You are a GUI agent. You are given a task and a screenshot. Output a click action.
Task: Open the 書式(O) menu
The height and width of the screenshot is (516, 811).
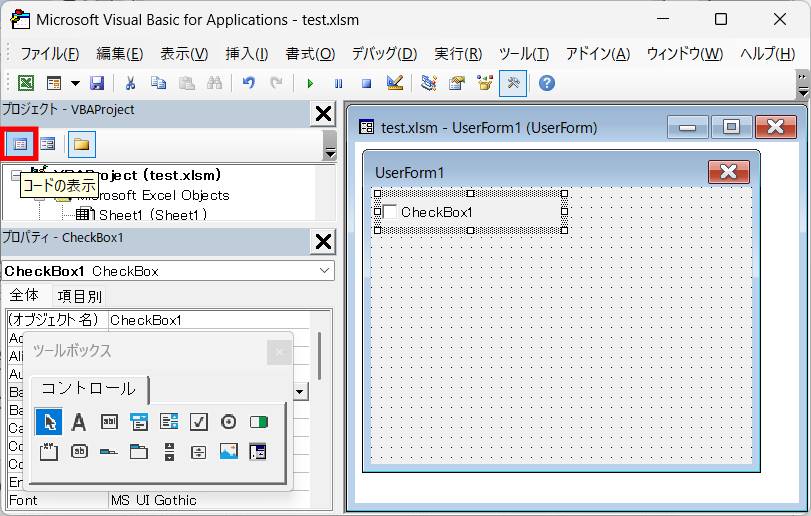[310, 53]
